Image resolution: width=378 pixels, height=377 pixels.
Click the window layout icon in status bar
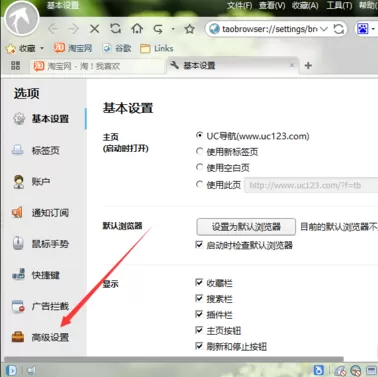[371, 370]
